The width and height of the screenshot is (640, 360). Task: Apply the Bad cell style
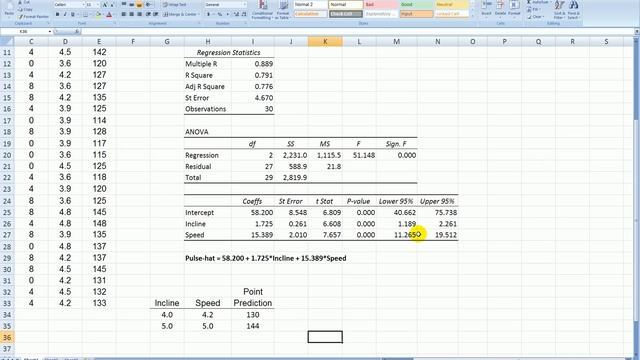[x=380, y=4]
